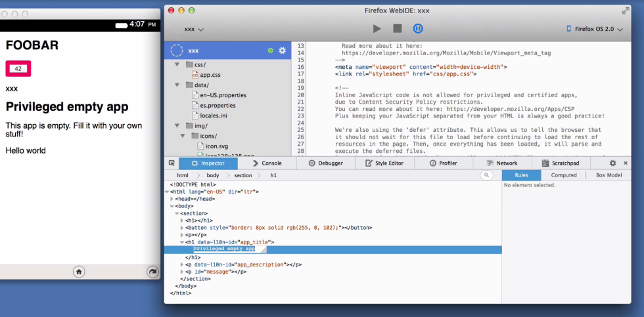Switch to the Network tab

502,163
